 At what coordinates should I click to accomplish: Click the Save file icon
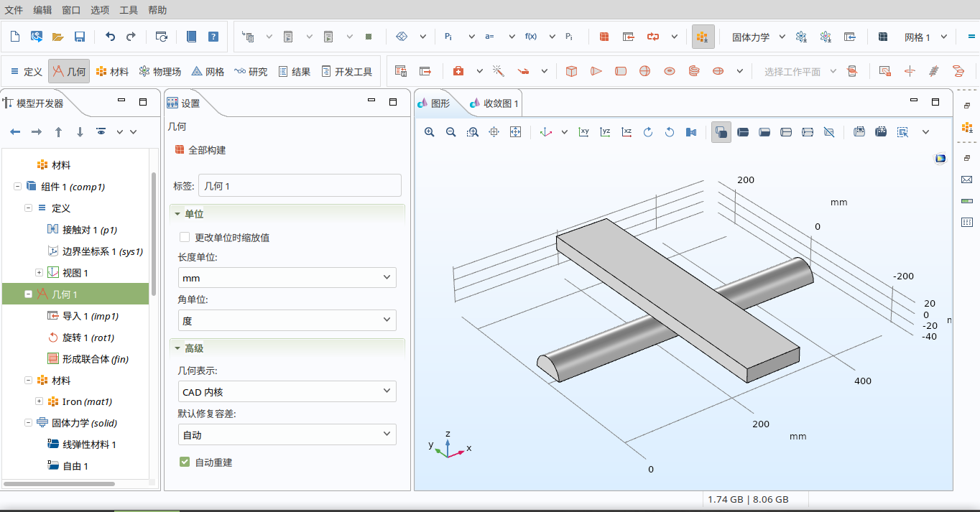pyautogui.click(x=80, y=37)
